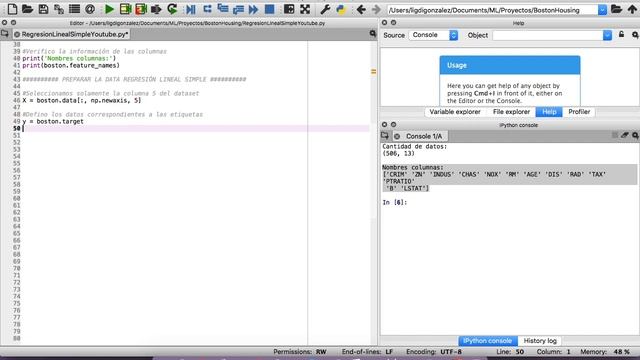Toggle fullscreen mode icon
This screenshot has height=360, width=640.
(305, 9)
